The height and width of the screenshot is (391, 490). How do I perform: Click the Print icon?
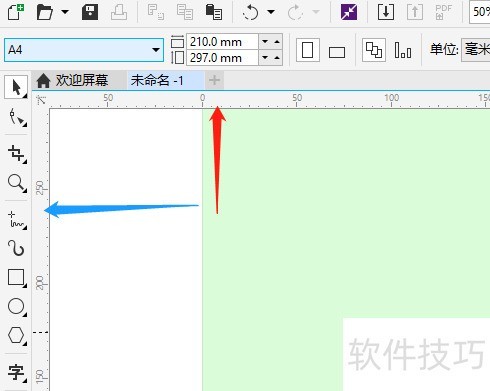119,12
